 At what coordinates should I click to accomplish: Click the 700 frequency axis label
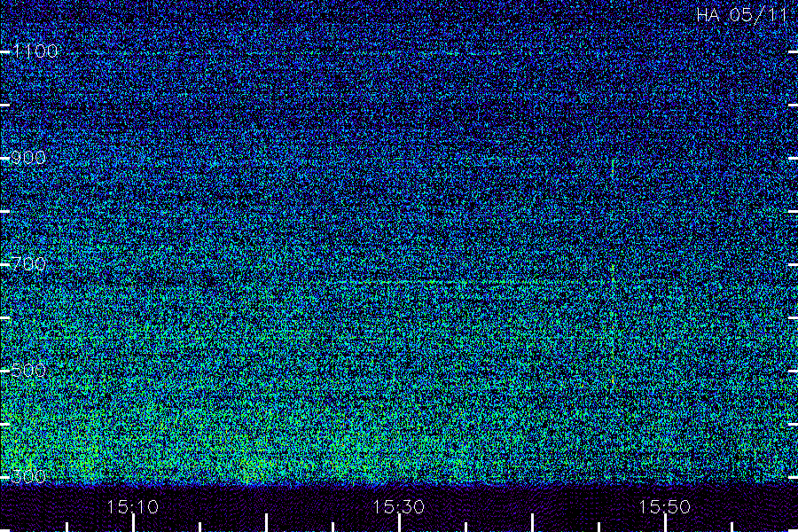pyautogui.click(x=29, y=263)
